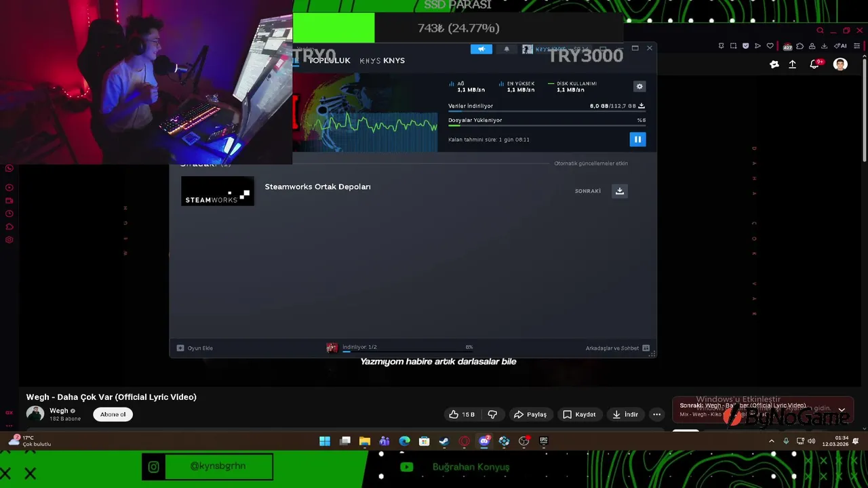The height and width of the screenshot is (488, 868).
Task: Open extension with 427 badge
Action: pos(787,46)
